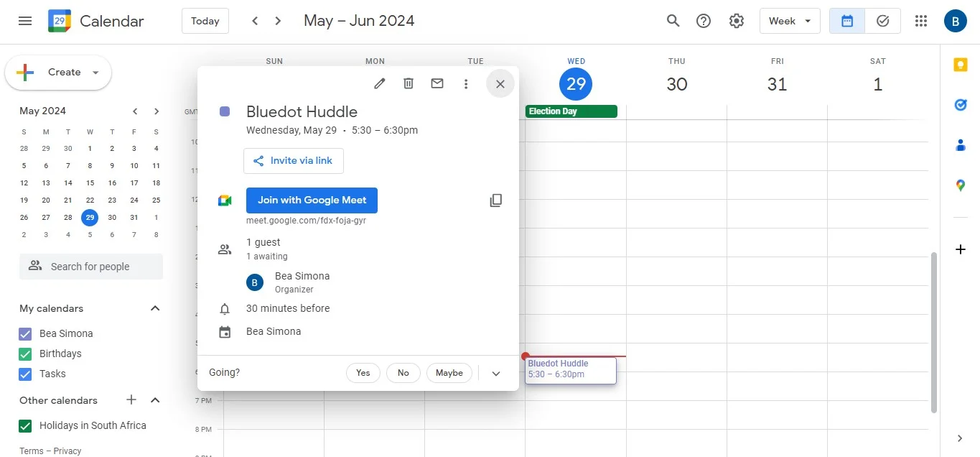Click the Search for people field
The image size is (980, 457).
click(x=91, y=267)
